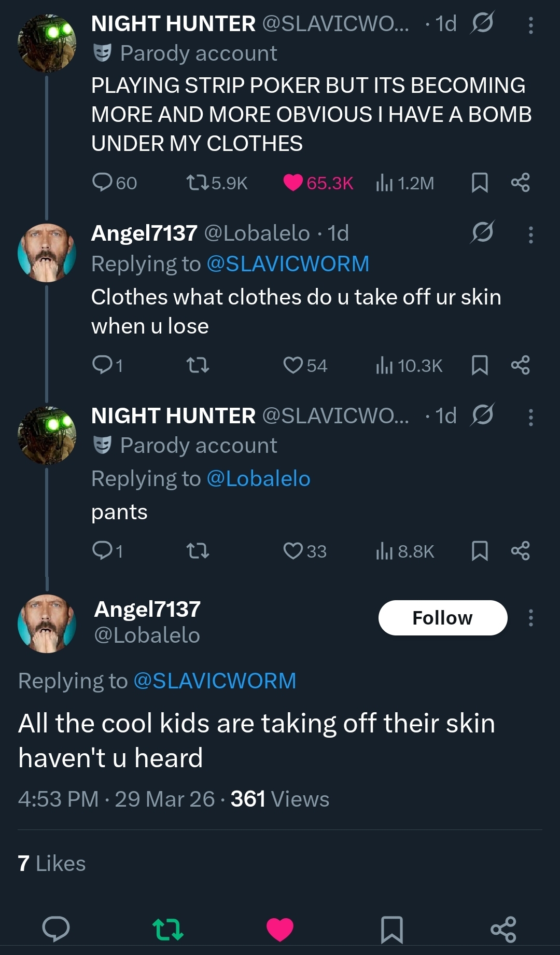This screenshot has height=955, width=560.
Task: Open more options on Angel7137's first reply
Action: tap(530, 235)
